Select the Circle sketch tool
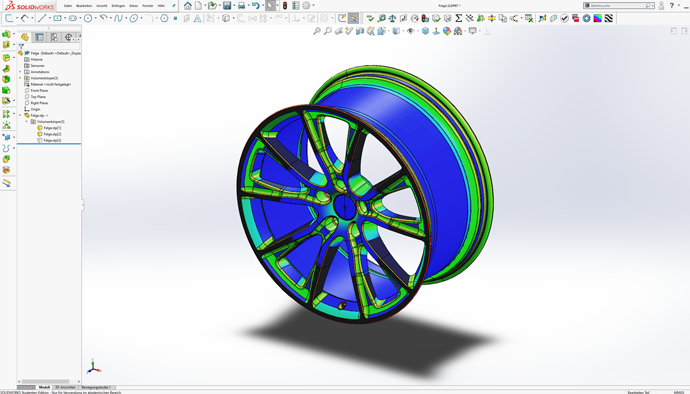Viewport: 690px width, 394px height. click(88, 18)
